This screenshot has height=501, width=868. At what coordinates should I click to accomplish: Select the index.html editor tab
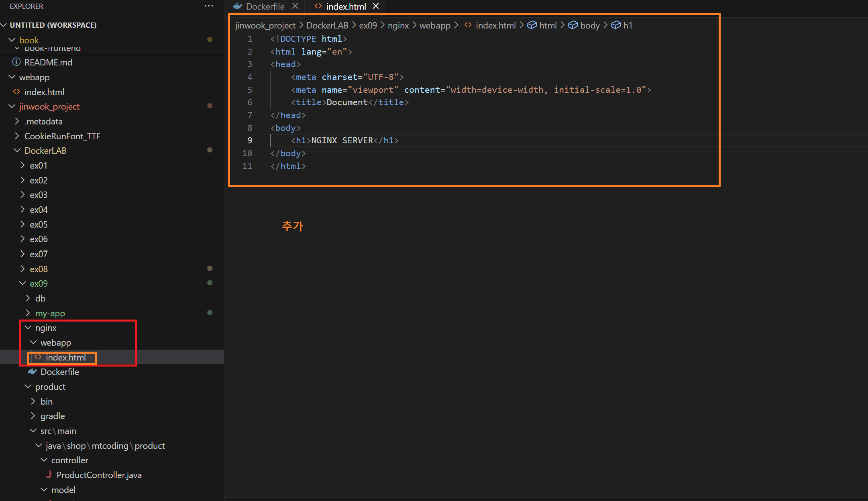pyautogui.click(x=346, y=6)
